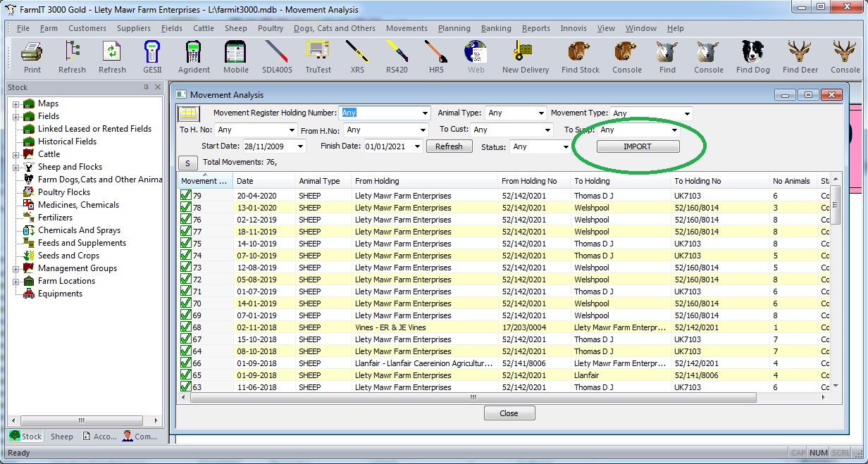The width and height of the screenshot is (868, 464).
Task: Open the Sheep menu
Action: coord(235,28)
